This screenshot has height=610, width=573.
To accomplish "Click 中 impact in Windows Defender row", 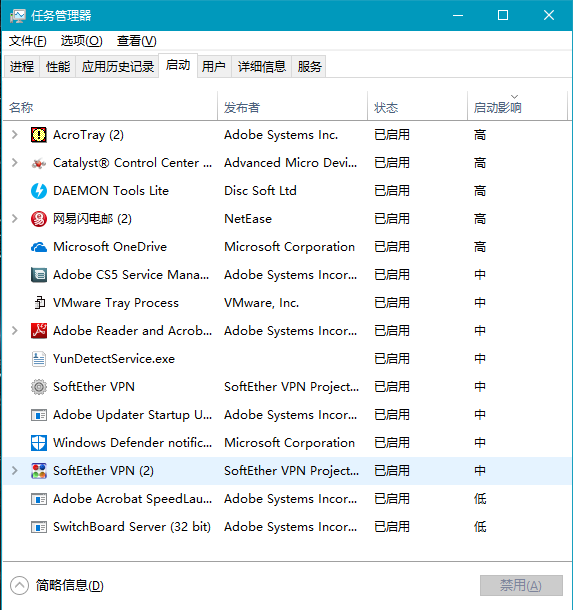I will (x=480, y=443).
